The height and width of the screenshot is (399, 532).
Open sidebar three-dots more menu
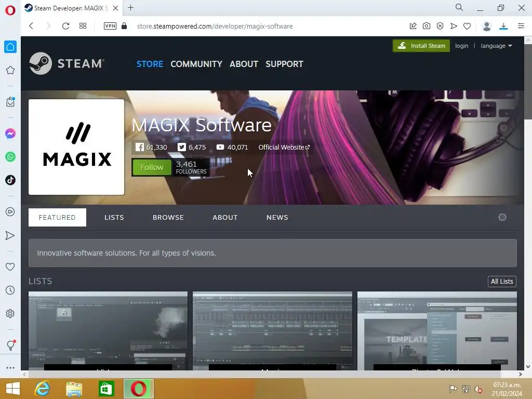[x=10, y=368]
